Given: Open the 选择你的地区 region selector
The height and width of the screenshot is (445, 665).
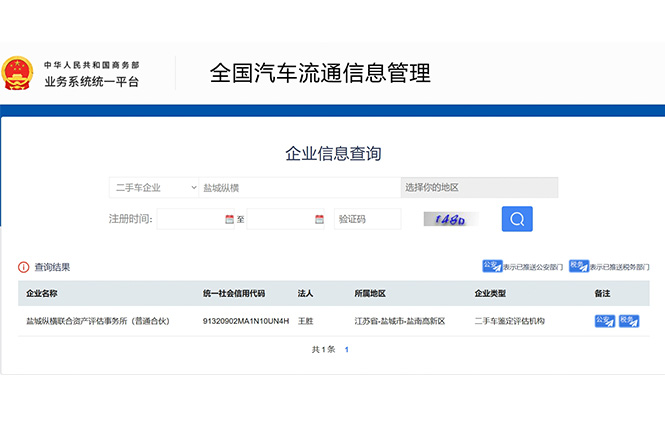Looking at the screenshot, I should click(479, 188).
